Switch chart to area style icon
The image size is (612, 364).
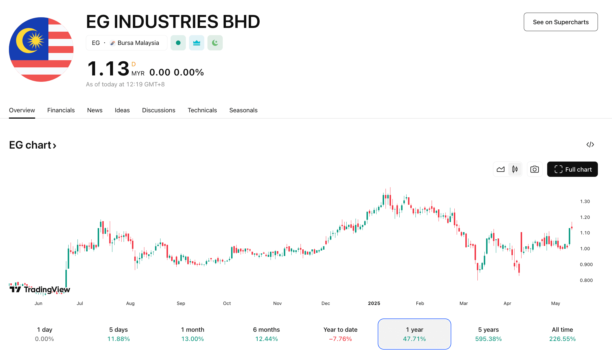tap(501, 169)
